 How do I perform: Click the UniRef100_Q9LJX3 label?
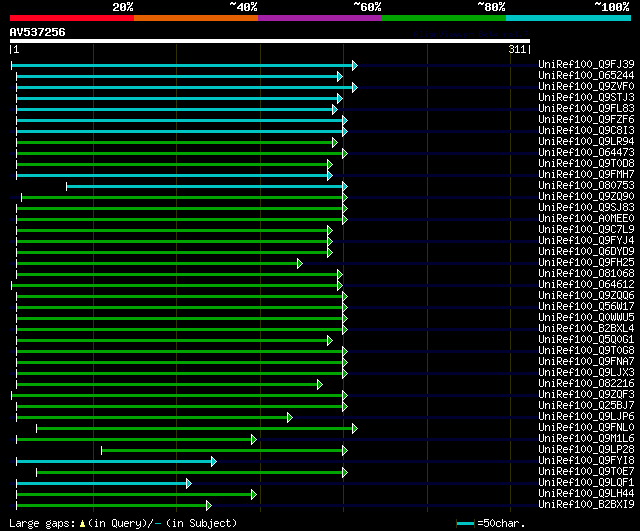pyautogui.click(x=586, y=373)
